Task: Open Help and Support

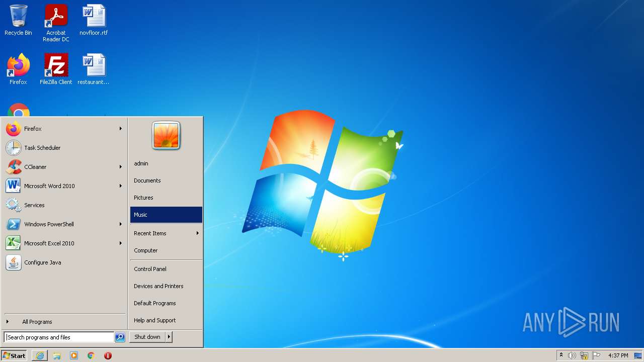Action: coord(166,320)
